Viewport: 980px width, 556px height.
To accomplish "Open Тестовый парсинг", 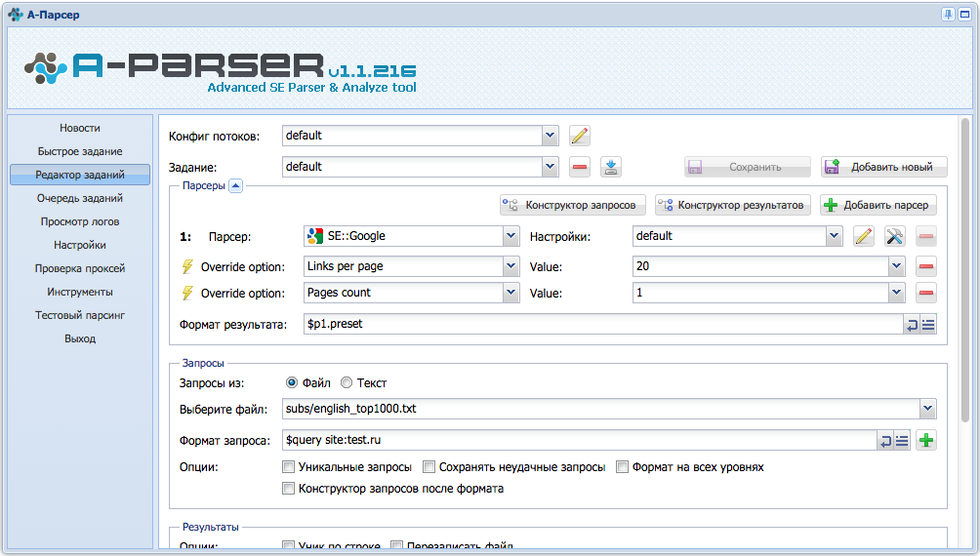I will [80, 315].
